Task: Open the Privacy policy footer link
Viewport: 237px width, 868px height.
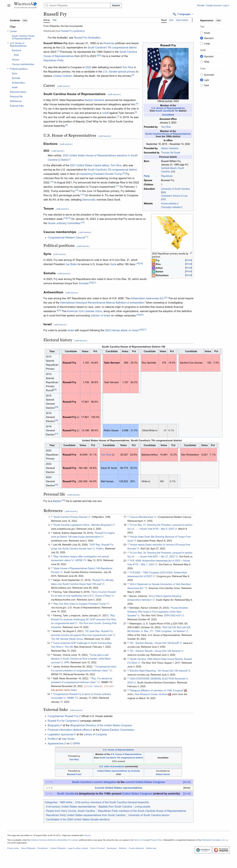Action: (x=13, y=848)
